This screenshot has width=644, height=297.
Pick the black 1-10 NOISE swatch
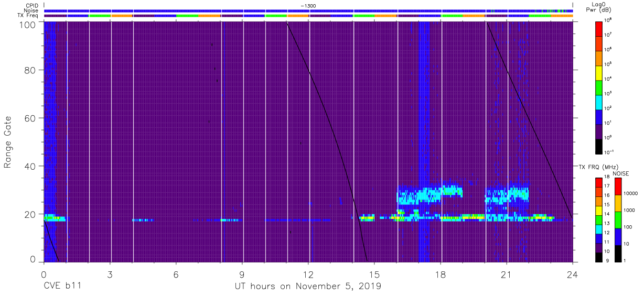[x=617, y=252]
